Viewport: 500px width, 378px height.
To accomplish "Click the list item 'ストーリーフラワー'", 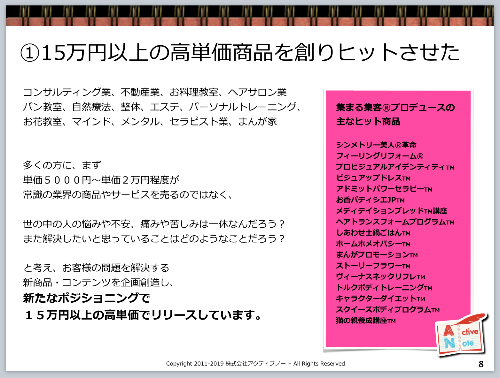I will (373, 266).
